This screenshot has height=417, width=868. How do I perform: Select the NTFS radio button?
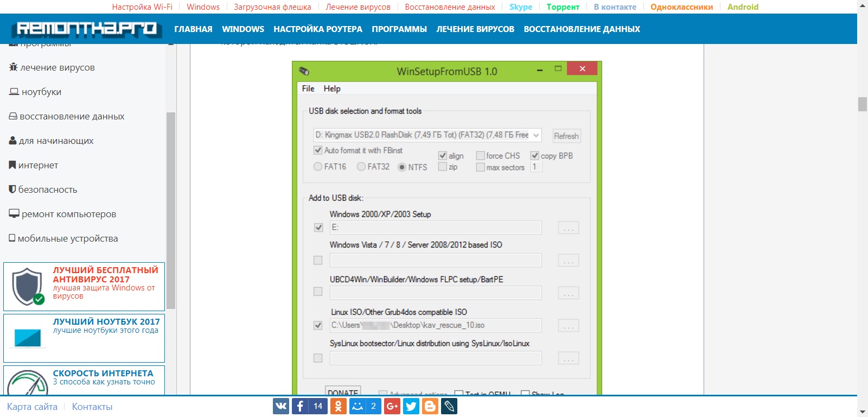402,167
